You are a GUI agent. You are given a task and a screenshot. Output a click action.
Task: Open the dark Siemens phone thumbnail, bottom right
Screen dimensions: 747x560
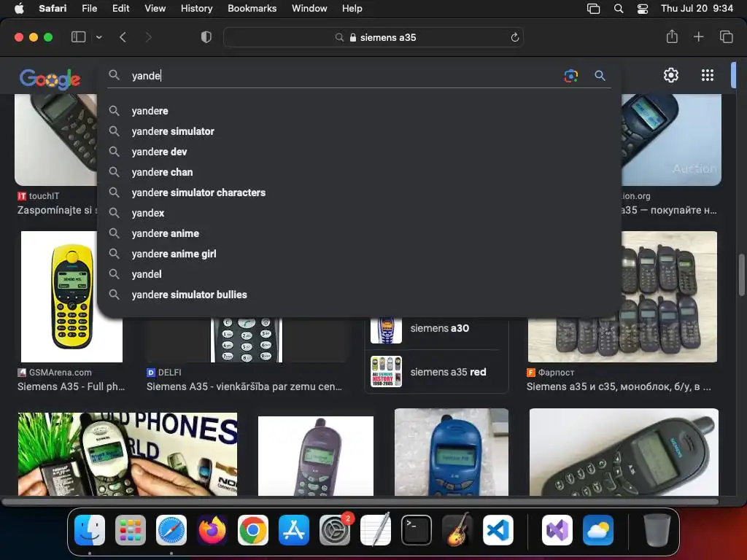pos(624,452)
